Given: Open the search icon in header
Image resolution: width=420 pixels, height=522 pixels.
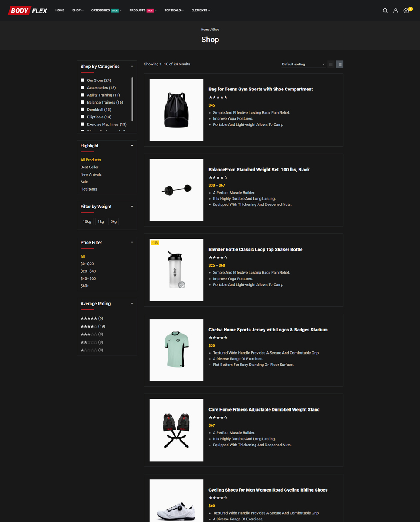Looking at the screenshot, I should click(x=385, y=10).
